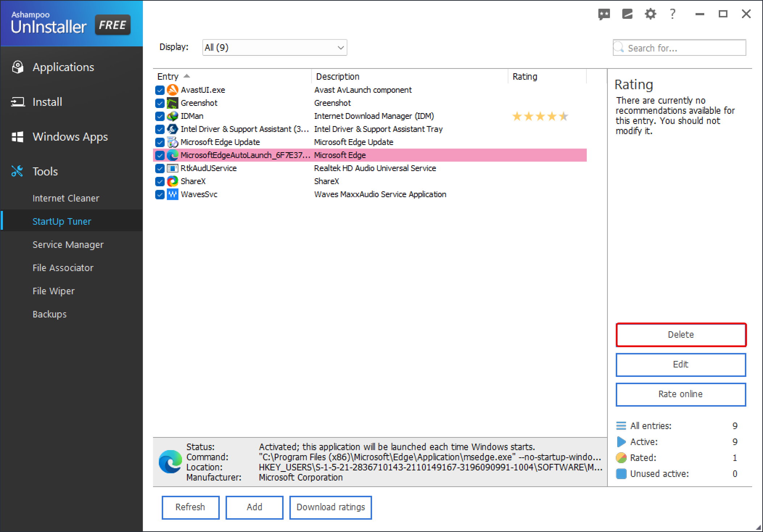Click Download ratings button
The height and width of the screenshot is (532, 763).
tap(331, 507)
